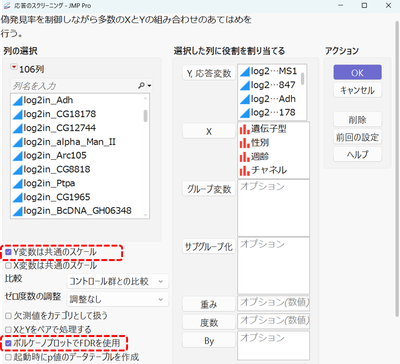
Task: Click the 前回の設定 button
Action: tap(357, 137)
